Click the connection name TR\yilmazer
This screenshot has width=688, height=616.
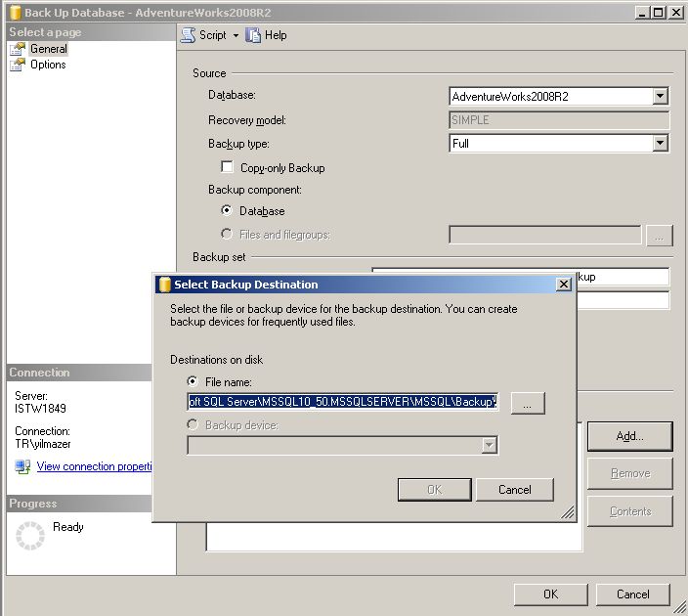point(43,444)
